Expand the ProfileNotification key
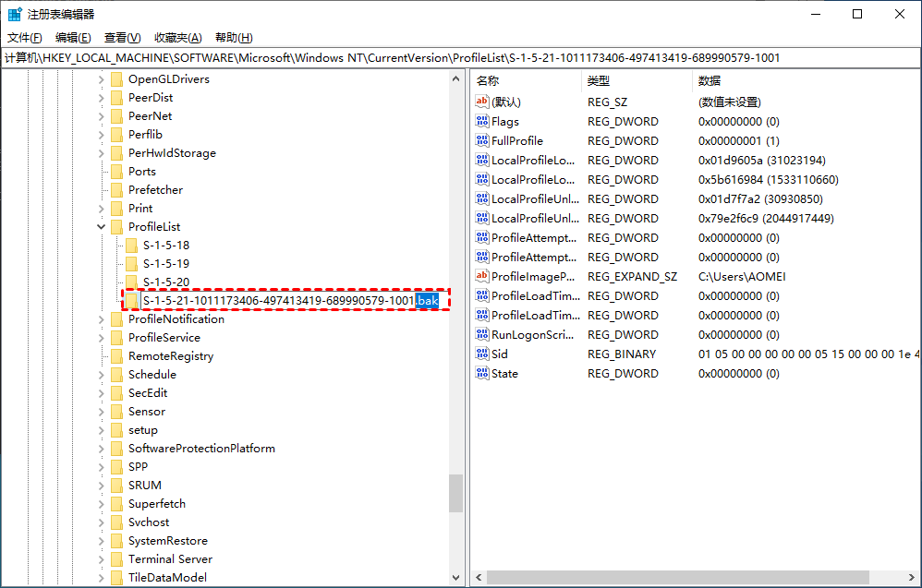This screenshot has height=588, width=922. 101,319
